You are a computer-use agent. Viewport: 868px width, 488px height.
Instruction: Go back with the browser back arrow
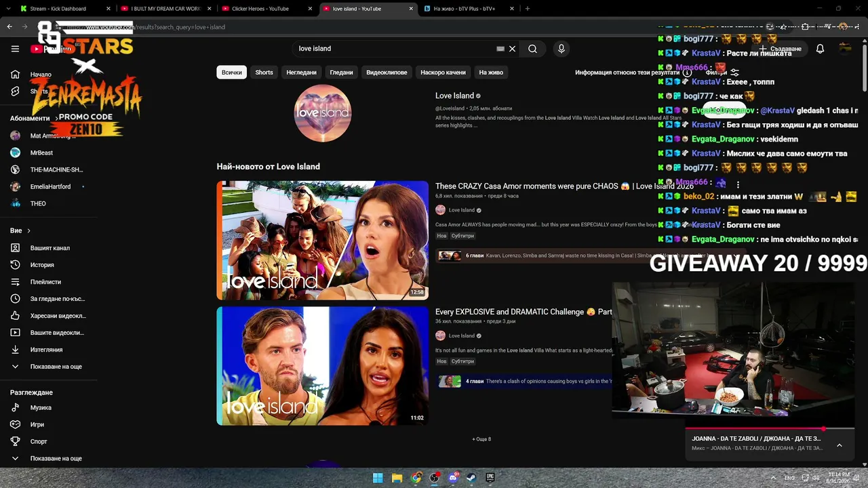[x=9, y=27]
